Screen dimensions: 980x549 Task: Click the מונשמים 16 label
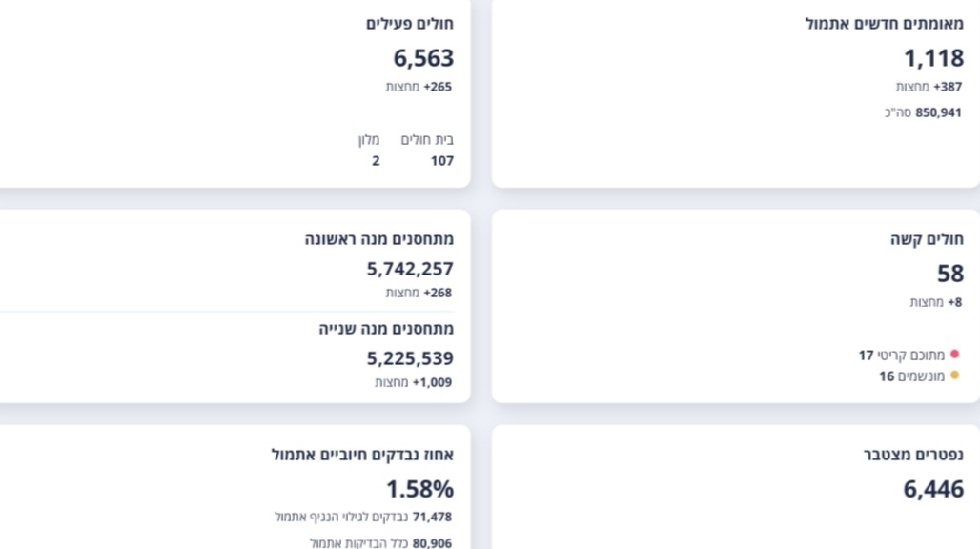912,376
